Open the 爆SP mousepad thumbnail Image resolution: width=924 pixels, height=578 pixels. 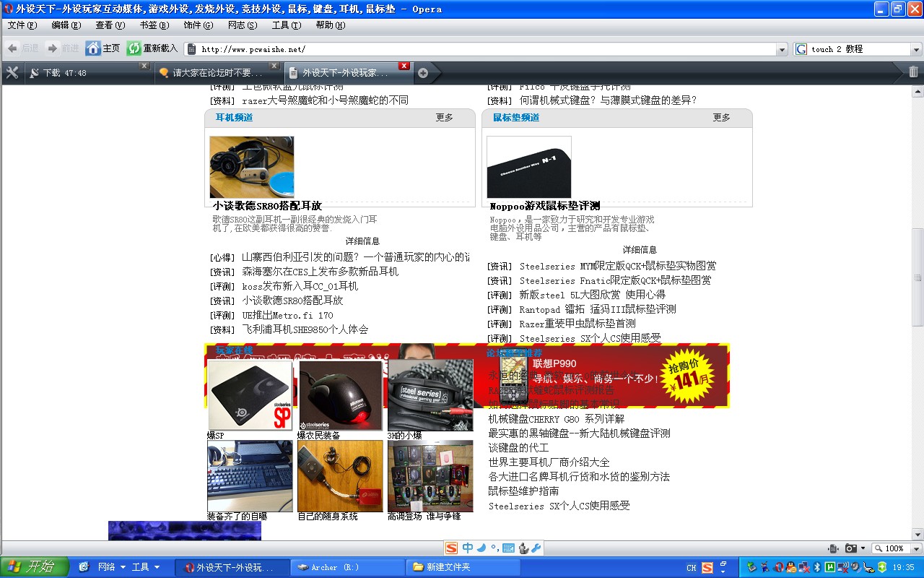(x=250, y=396)
